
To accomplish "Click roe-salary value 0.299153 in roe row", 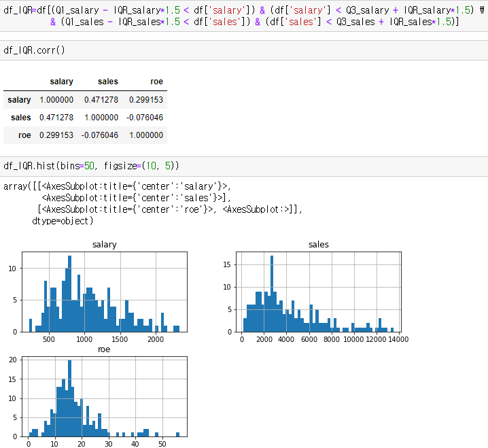I will pos(56,135).
